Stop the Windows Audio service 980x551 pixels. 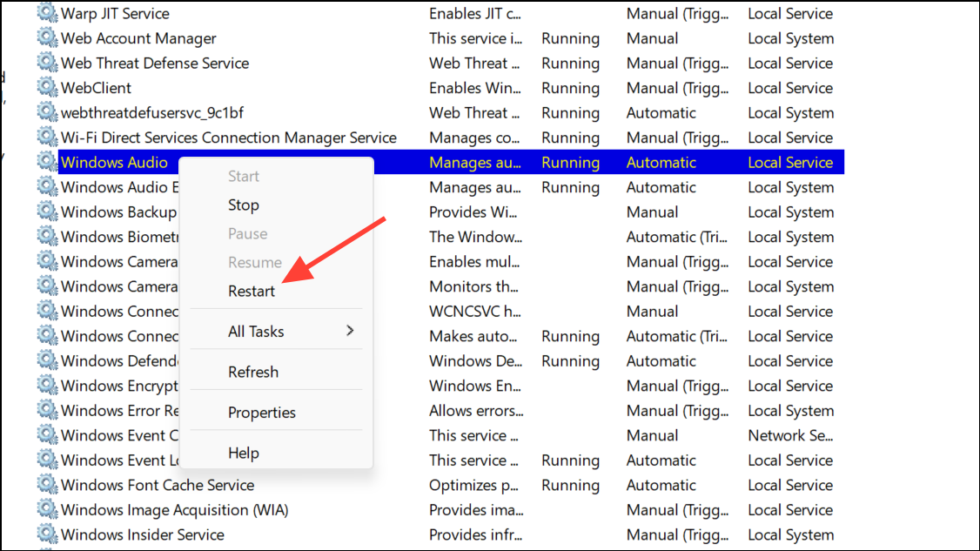click(244, 205)
